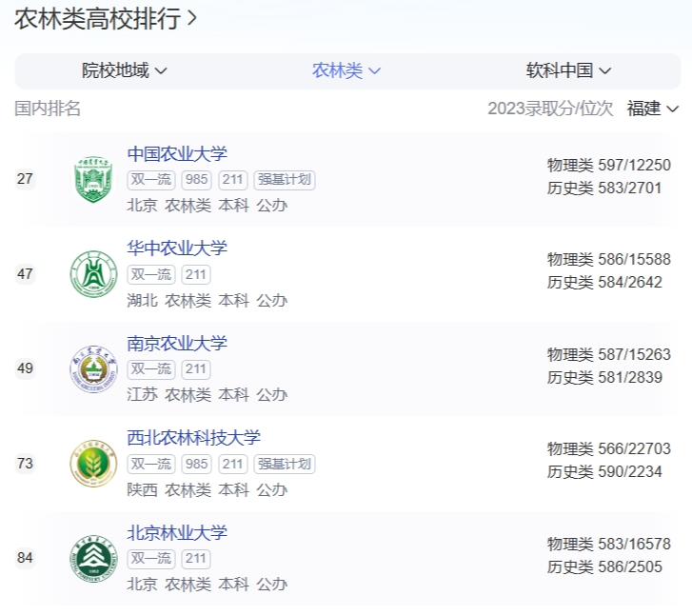692x616 pixels.
Task: Click the 中国农业大学 logo
Action: coord(93,179)
